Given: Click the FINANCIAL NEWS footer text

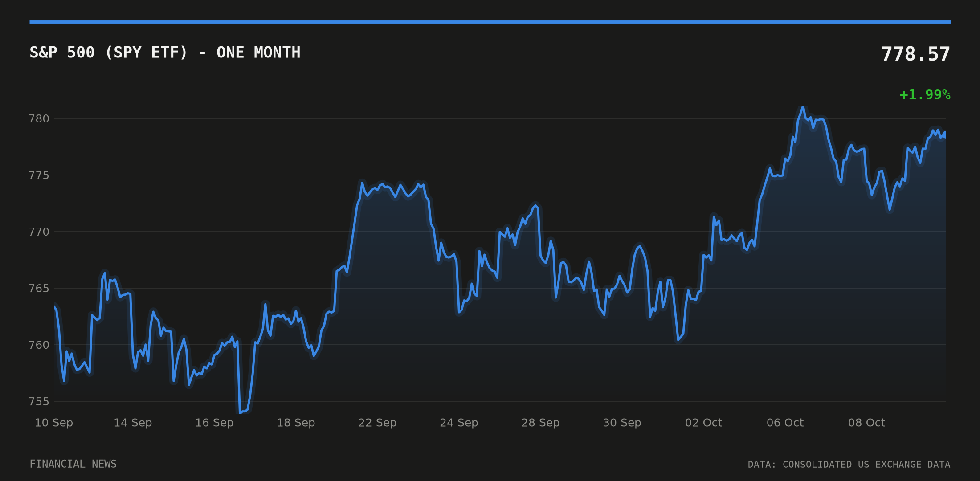Looking at the screenshot, I should coord(73,464).
